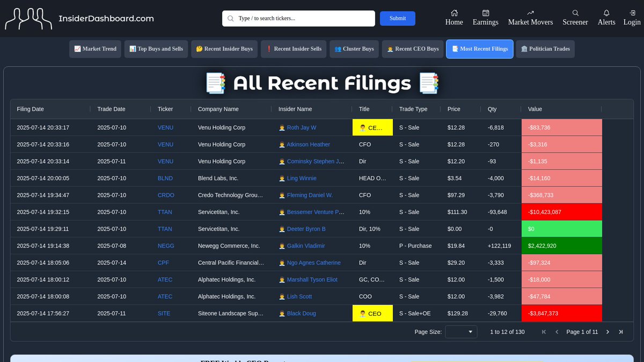Open Market Movers trend icon
This screenshot has height=362, width=644.
coord(530,13)
